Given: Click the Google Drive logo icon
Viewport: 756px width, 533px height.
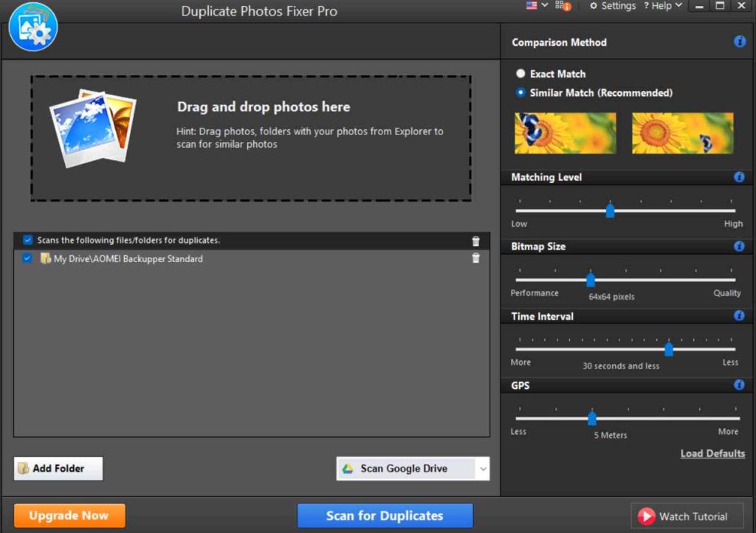Looking at the screenshot, I should point(348,469).
